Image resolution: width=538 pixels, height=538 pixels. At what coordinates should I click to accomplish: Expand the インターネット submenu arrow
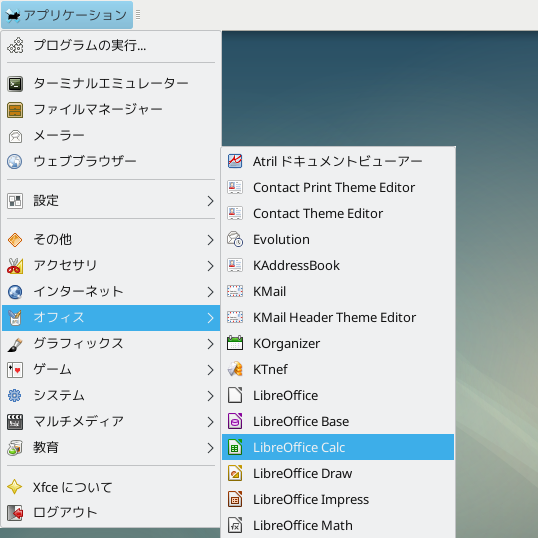(x=211, y=292)
